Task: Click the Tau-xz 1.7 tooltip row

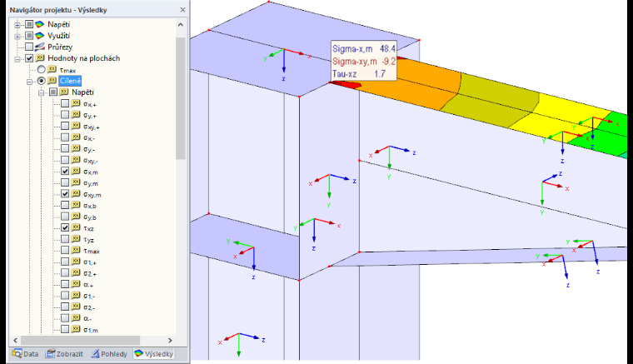Action: click(359, 74)
